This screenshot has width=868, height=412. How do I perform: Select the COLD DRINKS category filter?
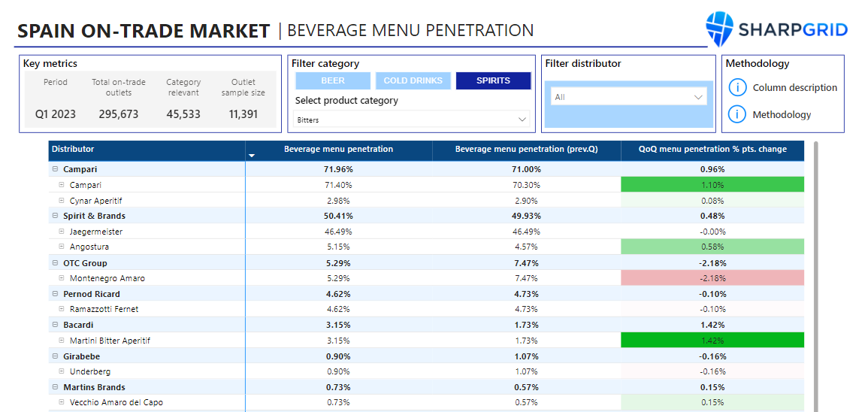[413, 81]
